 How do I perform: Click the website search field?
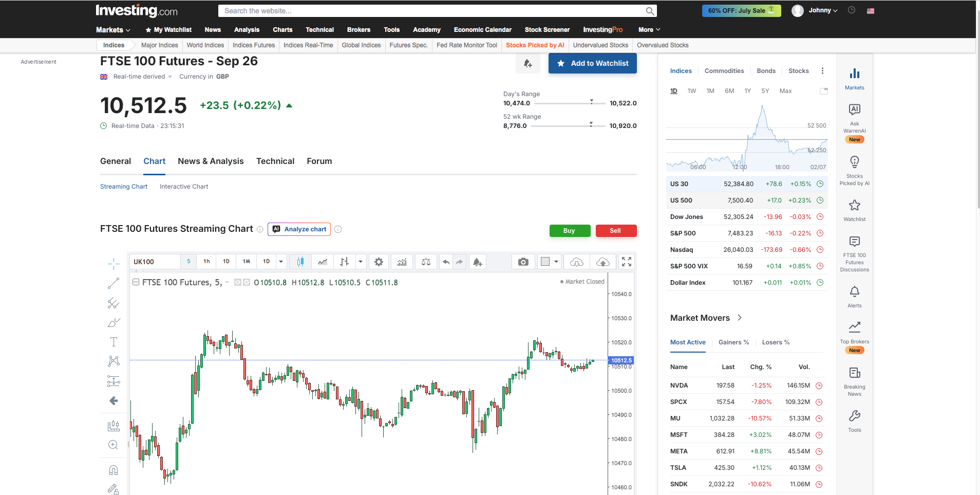tap(437, 11)
